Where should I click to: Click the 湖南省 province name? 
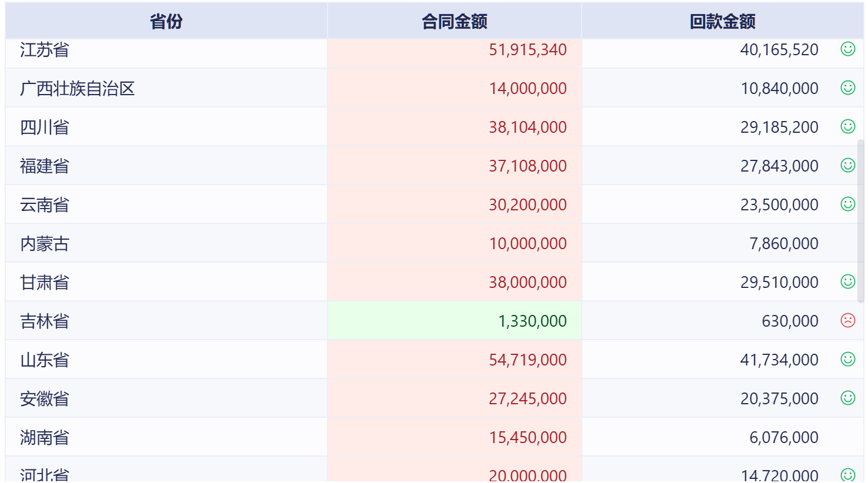pyautogui.click(x=45, y=438)
